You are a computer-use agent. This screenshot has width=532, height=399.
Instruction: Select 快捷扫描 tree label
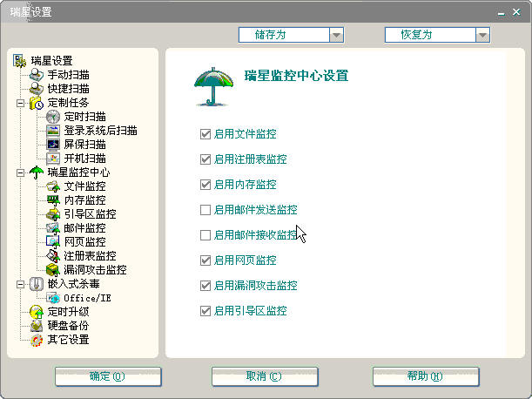click(x=68, y=89)
